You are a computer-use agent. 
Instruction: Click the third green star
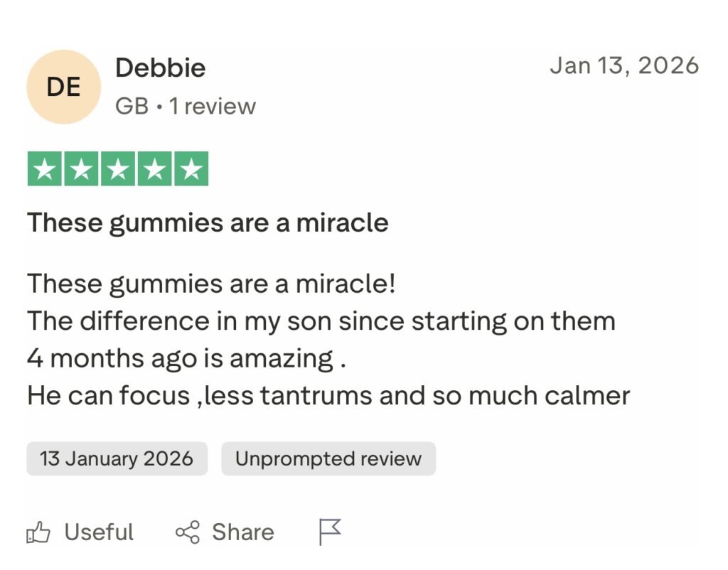click(118, 169)
